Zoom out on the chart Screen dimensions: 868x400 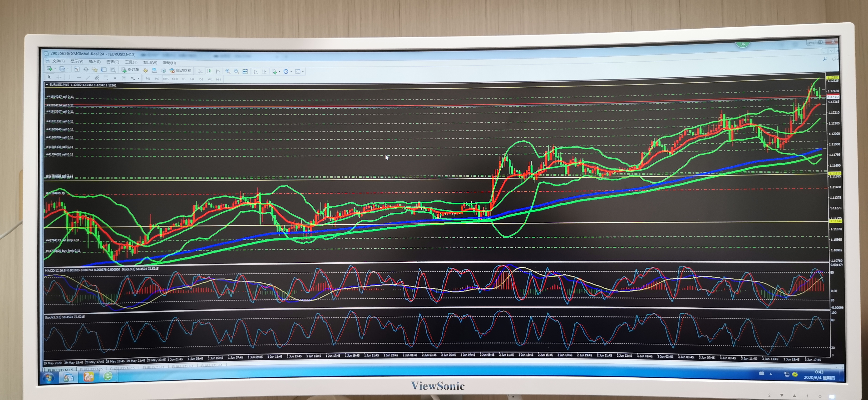(x=237, y=71)
